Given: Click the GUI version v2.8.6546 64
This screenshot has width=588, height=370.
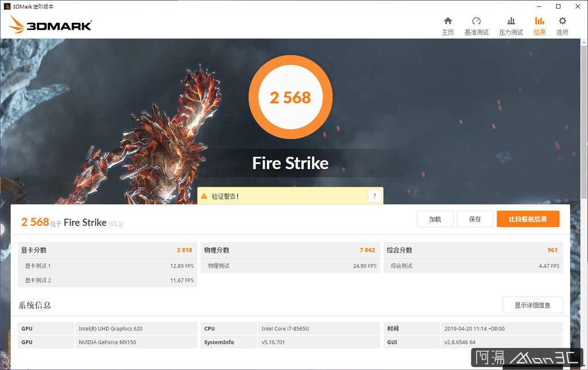Looking at the screenshot, I should [460, 342].
